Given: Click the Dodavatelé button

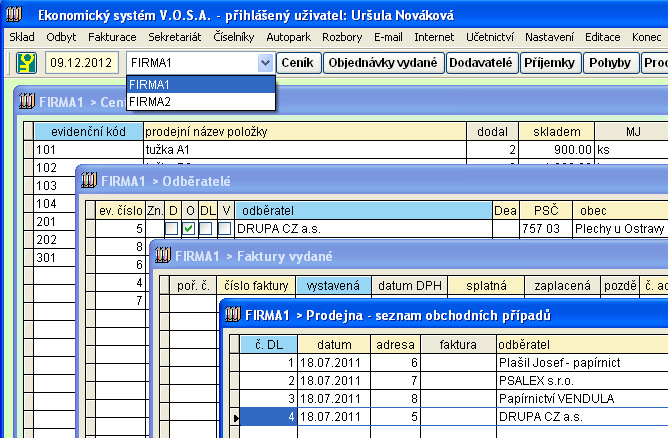Looking at the screenshot, I should tap(481, 62).
